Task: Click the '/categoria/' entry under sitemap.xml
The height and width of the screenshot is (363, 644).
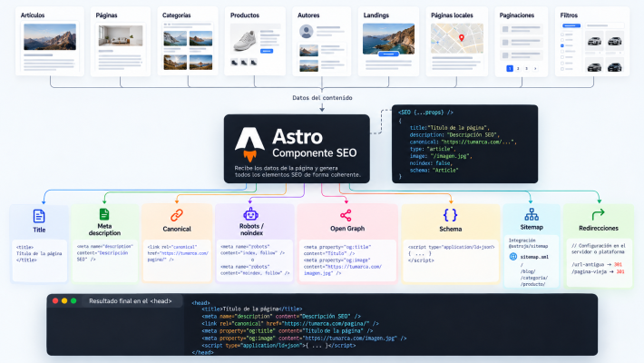Action: [x=534, y=278]
